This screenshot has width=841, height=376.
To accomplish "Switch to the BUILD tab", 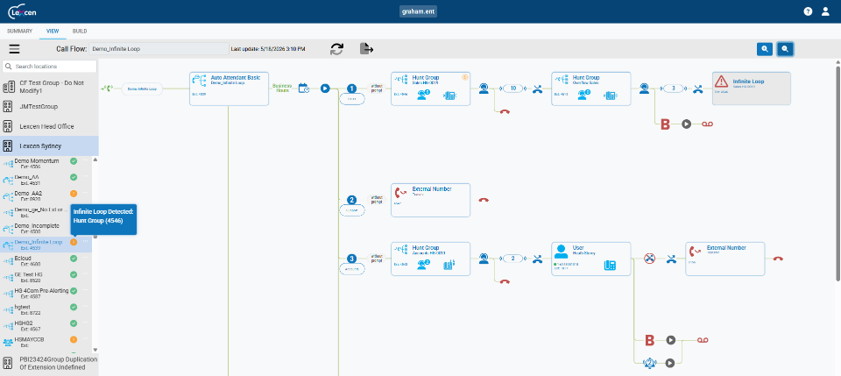I will (x=79, y=31).
